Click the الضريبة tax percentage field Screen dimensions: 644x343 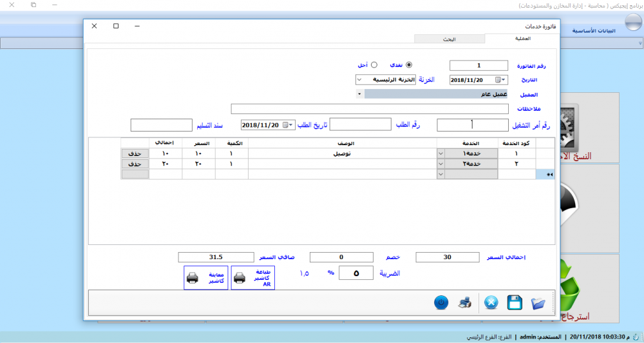(356, 273)
